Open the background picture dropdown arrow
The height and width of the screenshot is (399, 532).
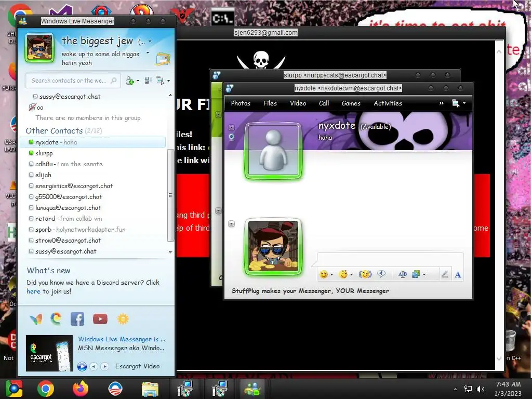point(424,274)
